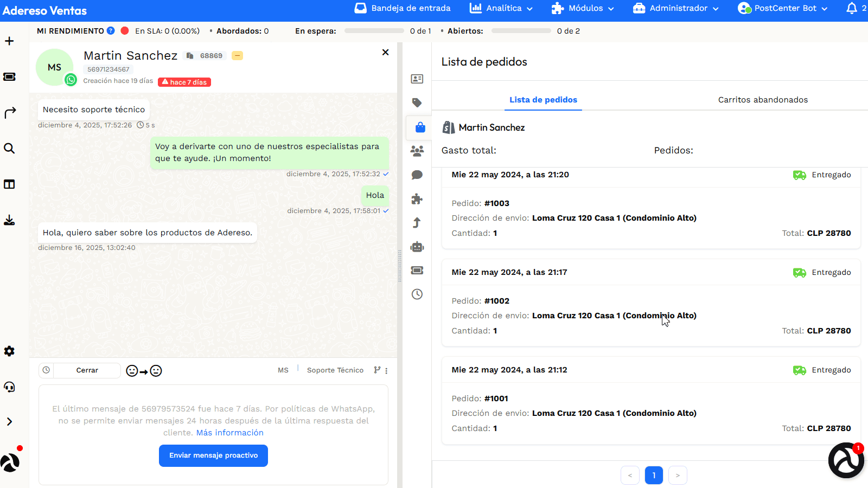Switch to Carritos abandonados tab
This screenshot has width=868, height=488.
763,100
